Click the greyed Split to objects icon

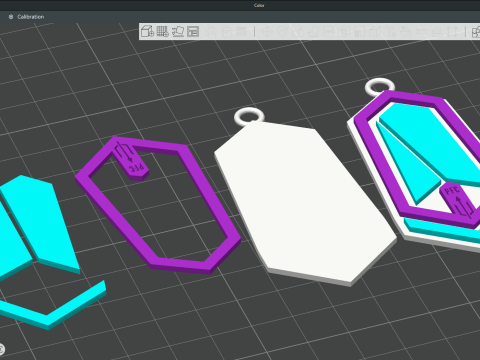(x=211, y=31)
